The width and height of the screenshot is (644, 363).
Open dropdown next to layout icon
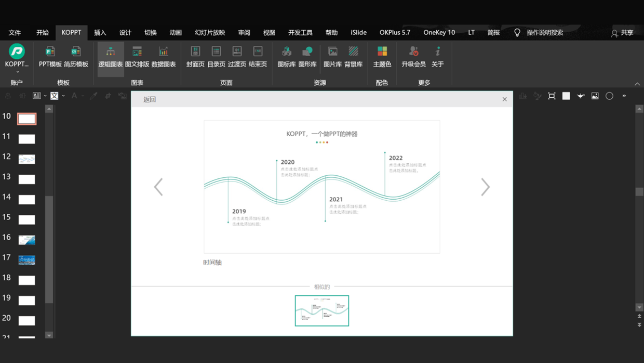[45, 96]
